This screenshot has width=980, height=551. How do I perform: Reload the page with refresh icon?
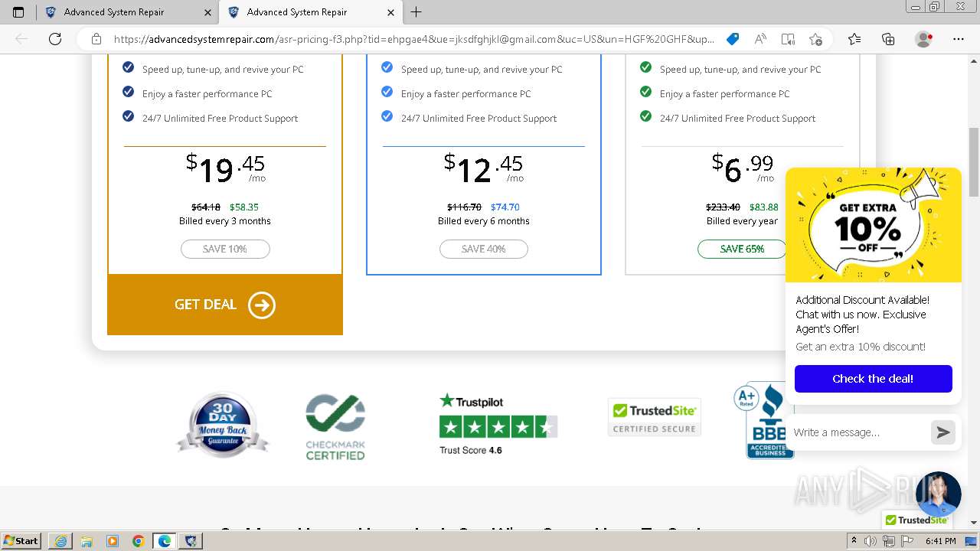pos(55,39)
